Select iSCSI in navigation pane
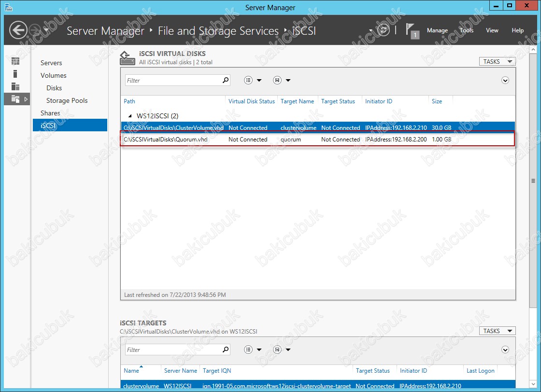Image resolution: width=541 pixels, height=392 pixels. click(x=70, y=125)
